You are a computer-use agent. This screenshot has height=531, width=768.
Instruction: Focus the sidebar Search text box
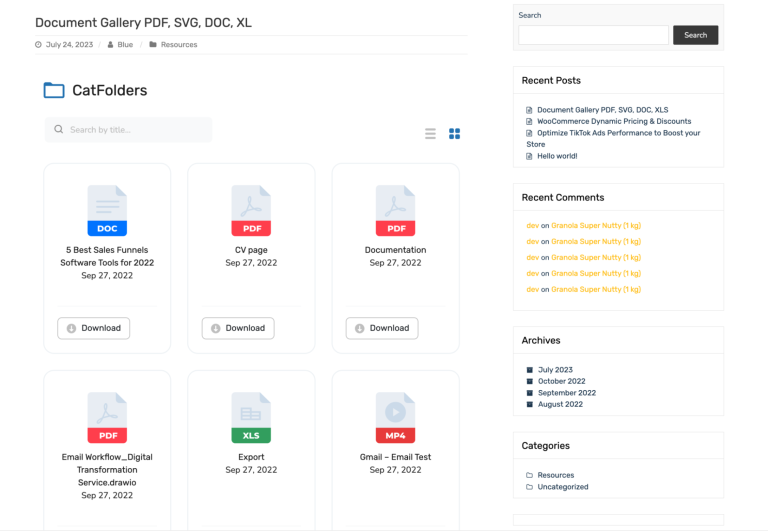point(593,35)
